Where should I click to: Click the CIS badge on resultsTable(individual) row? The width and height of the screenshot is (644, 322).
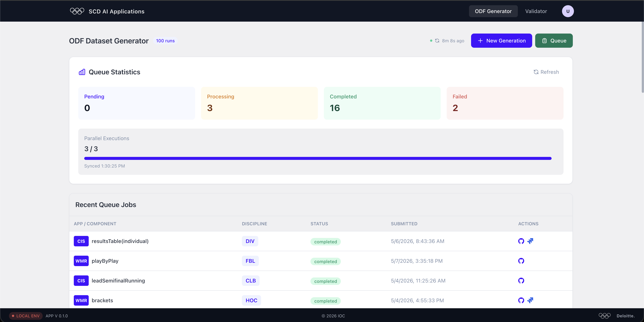(x=81, y=241)
